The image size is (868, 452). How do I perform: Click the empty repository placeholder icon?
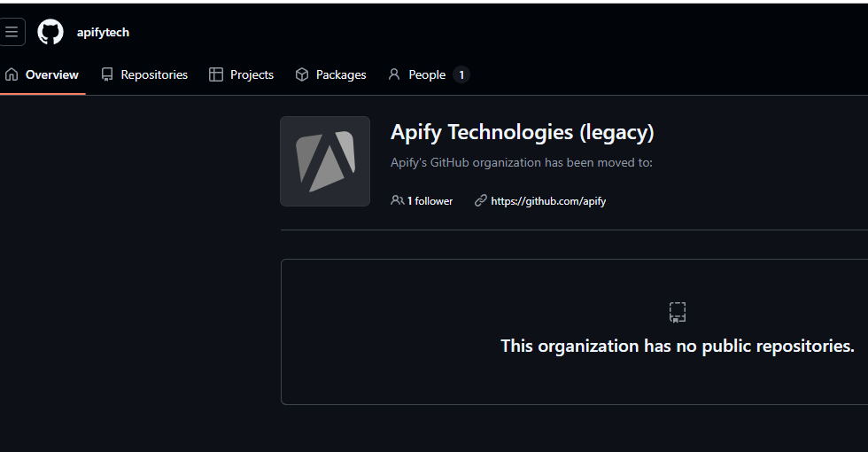tap(678, 312)
